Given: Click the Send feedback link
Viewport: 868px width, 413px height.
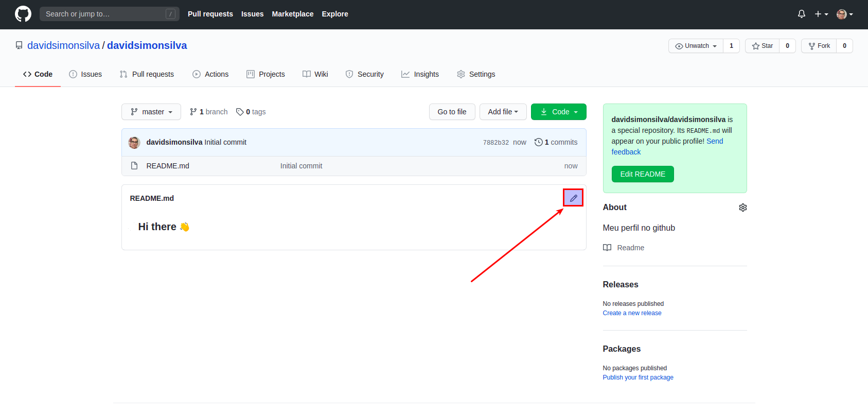Looking at the screenshot, I should [667, 146].
